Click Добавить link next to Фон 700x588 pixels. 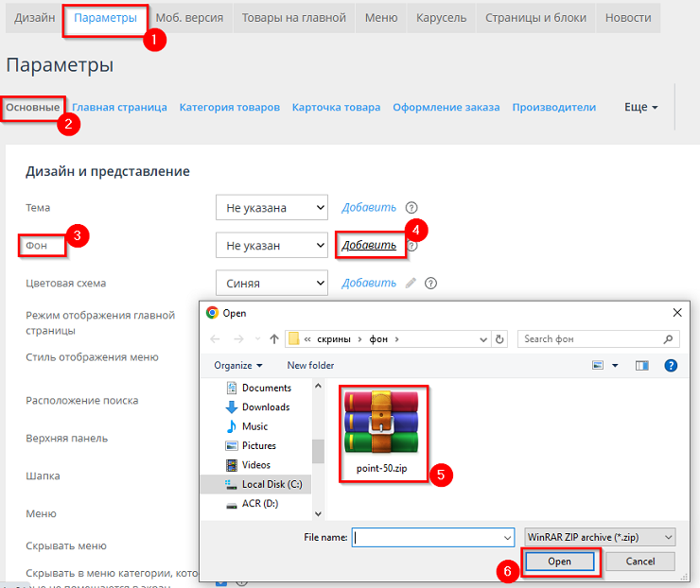[x=369, y=245]
